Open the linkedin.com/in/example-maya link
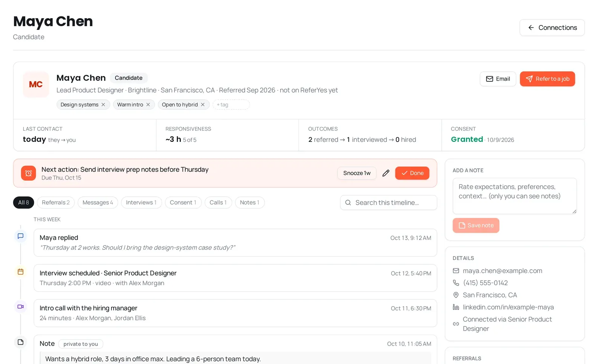The height and width of the screenshot is (364, 598). (508, 307)
